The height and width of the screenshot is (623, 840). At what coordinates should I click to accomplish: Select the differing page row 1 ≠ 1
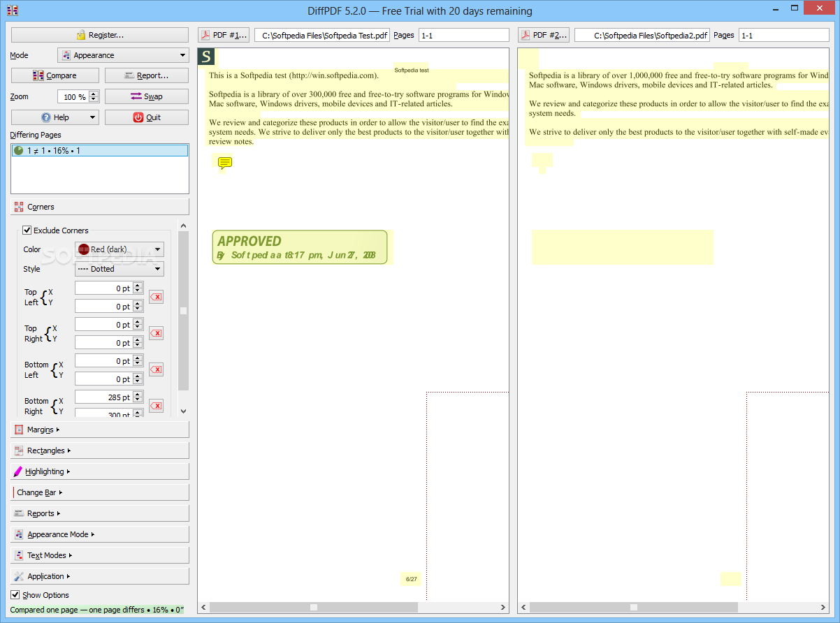[100, 150]
